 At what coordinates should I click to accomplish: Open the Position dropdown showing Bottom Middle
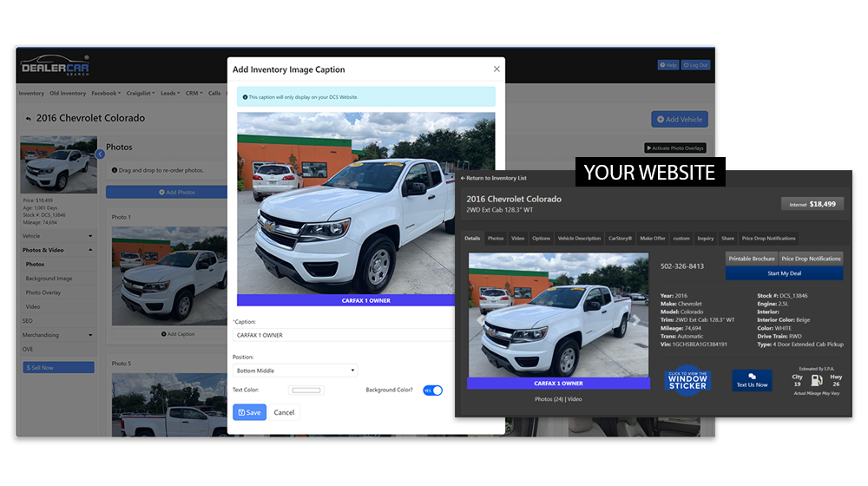[x=295, y=371]
